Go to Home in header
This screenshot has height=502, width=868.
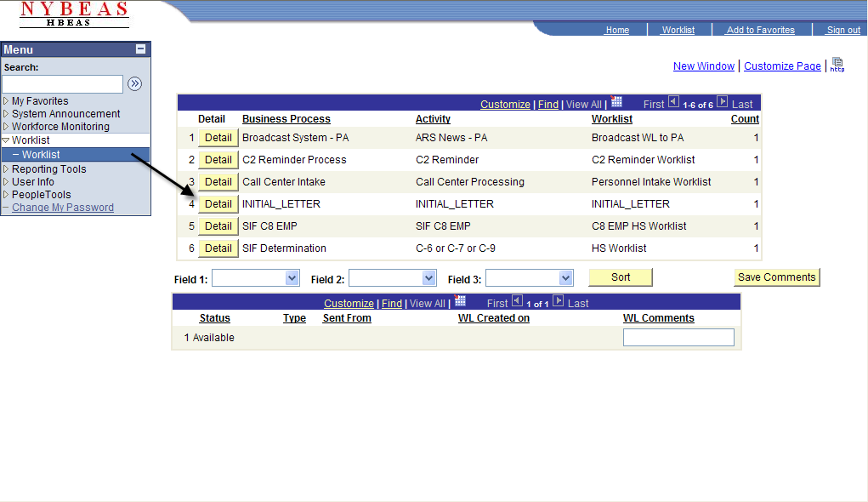coord(617,30)
